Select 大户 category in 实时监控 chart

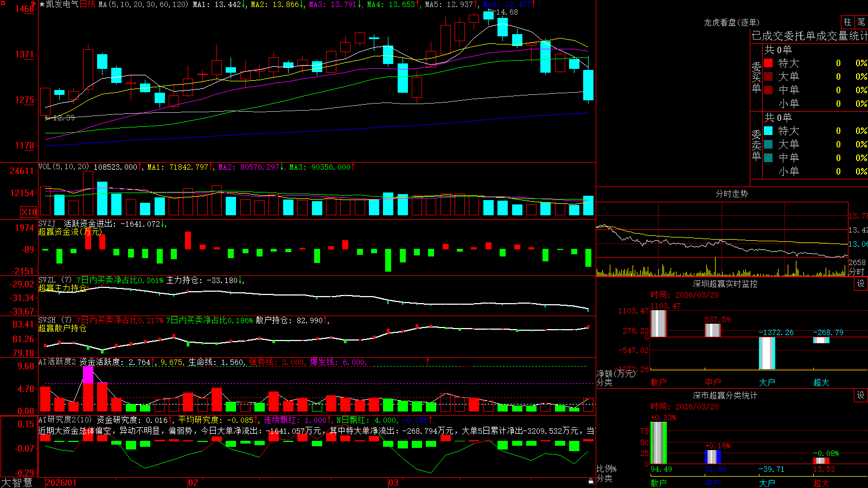click(x=767, y=382)
